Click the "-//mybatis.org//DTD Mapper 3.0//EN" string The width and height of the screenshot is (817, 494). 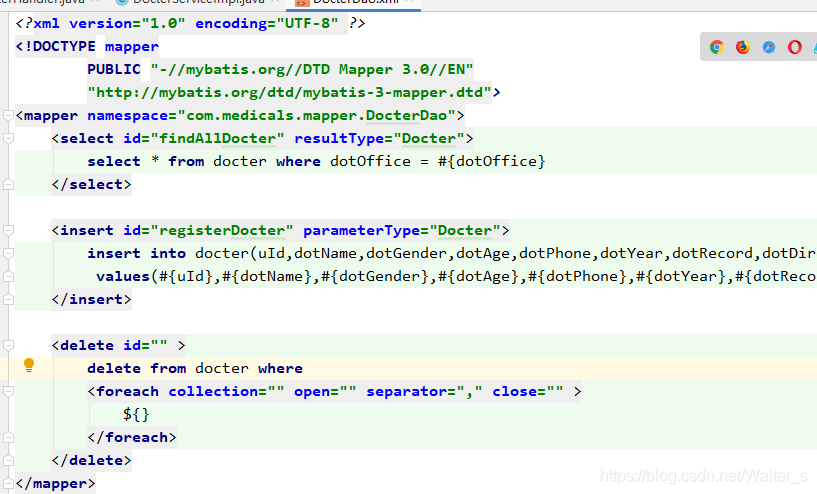[312, 70]
